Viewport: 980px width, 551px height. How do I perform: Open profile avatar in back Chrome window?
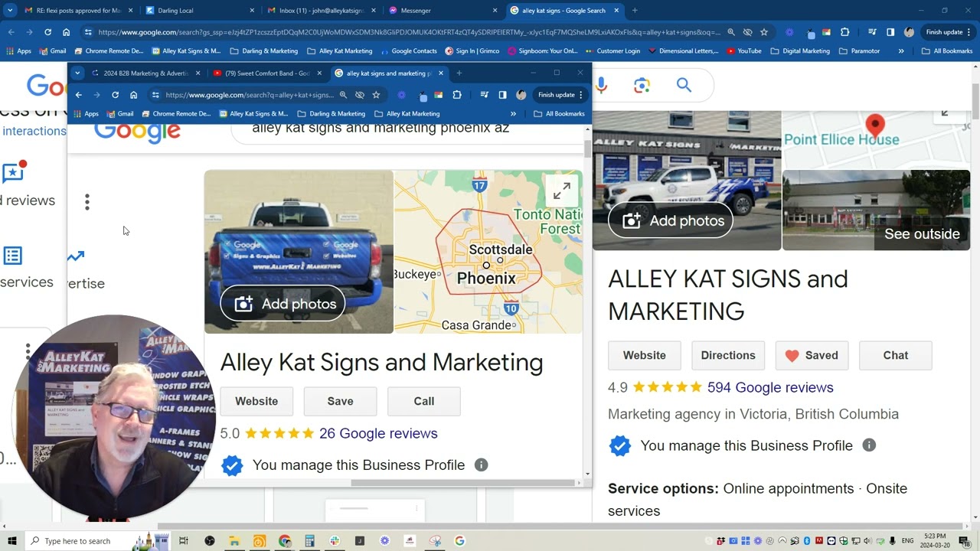(x=909, y=32)
